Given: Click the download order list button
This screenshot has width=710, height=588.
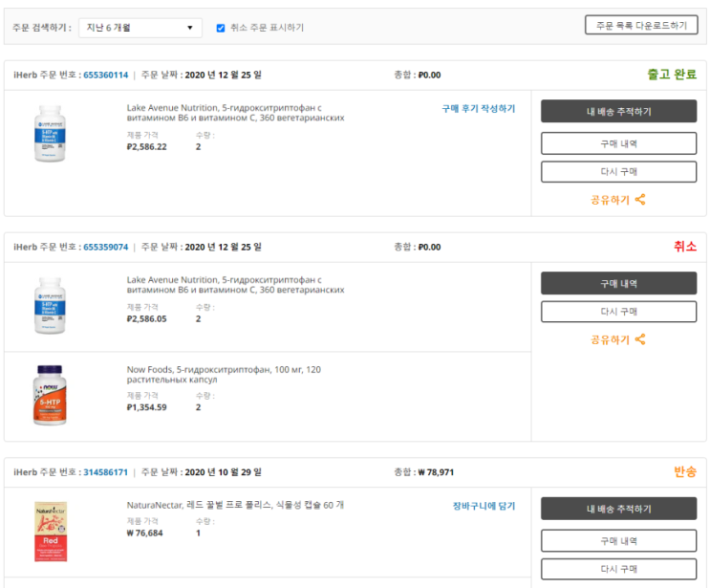Looking at the screenshot, I should pos(640,26).
